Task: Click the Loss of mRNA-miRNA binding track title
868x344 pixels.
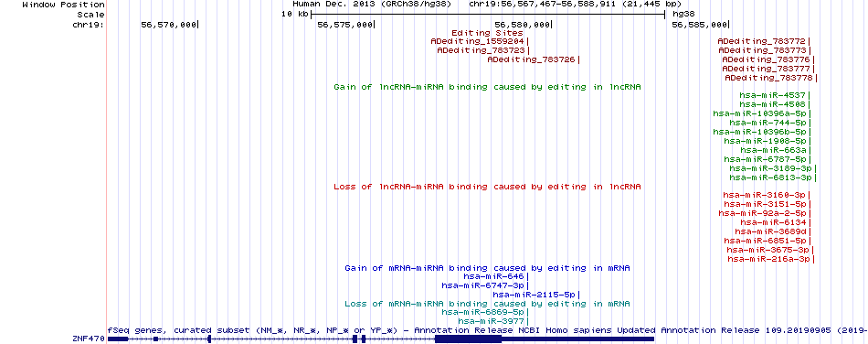Action: 487,304
